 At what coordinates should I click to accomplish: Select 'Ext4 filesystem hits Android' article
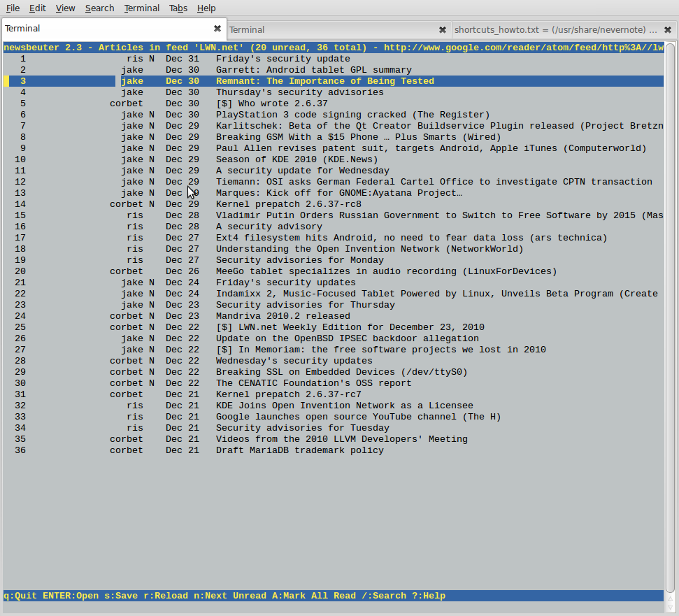(x=334, y=238)
